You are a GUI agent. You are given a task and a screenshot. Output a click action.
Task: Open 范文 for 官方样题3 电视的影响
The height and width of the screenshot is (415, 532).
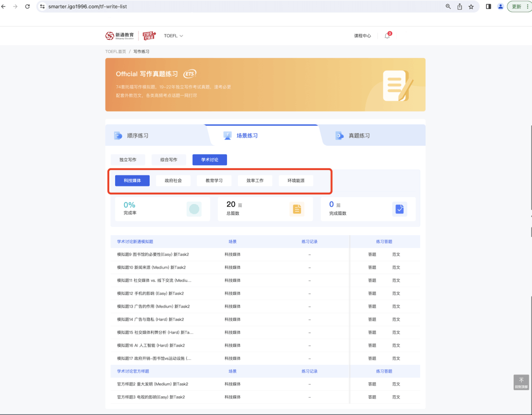[396, 397]
